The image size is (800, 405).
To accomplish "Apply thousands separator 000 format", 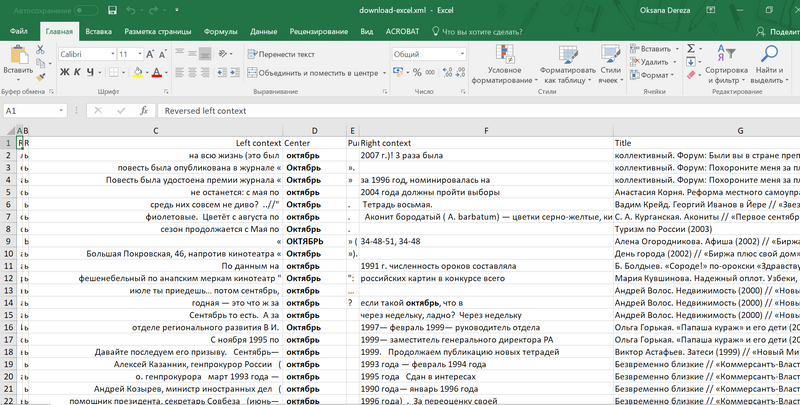I will click(x=430, y=72).
